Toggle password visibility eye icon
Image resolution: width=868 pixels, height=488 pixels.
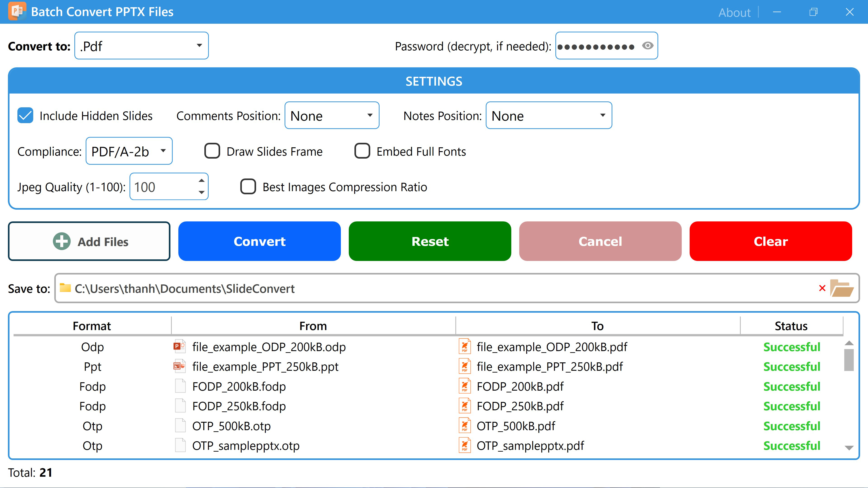[x=648, y=45]
